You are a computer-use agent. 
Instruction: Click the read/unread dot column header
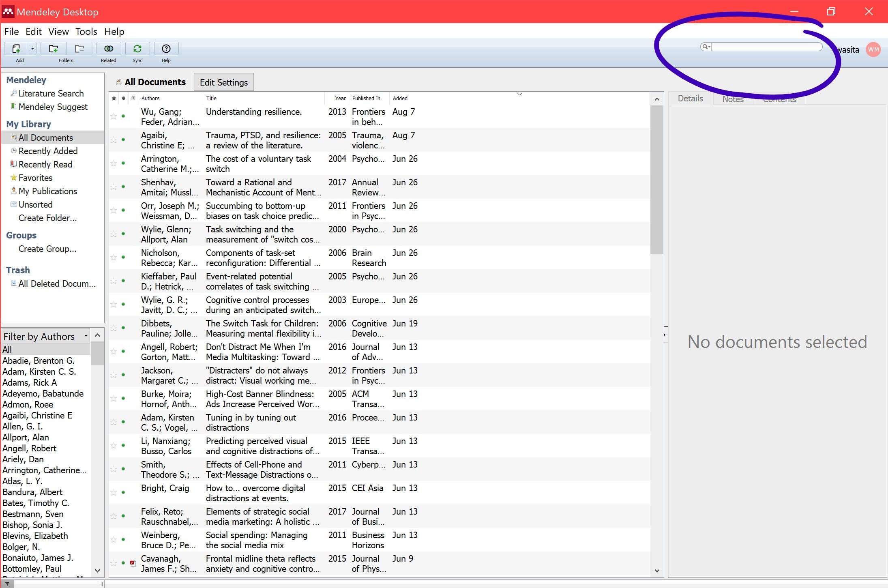(x=124, y=98)
